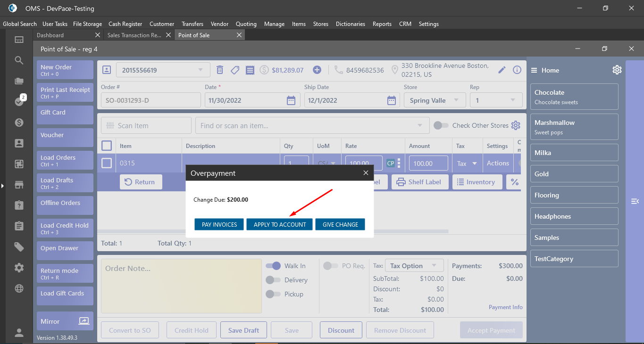Image resolution: width=644 pixels, height=344 pixels.
Task: Click the pencil edit address icon
Action: point(502,70)
